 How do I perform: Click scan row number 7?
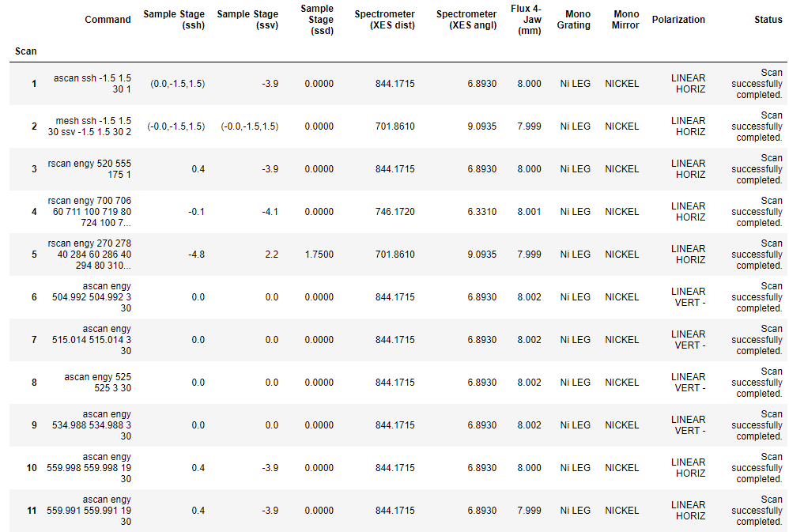(34, 340)
